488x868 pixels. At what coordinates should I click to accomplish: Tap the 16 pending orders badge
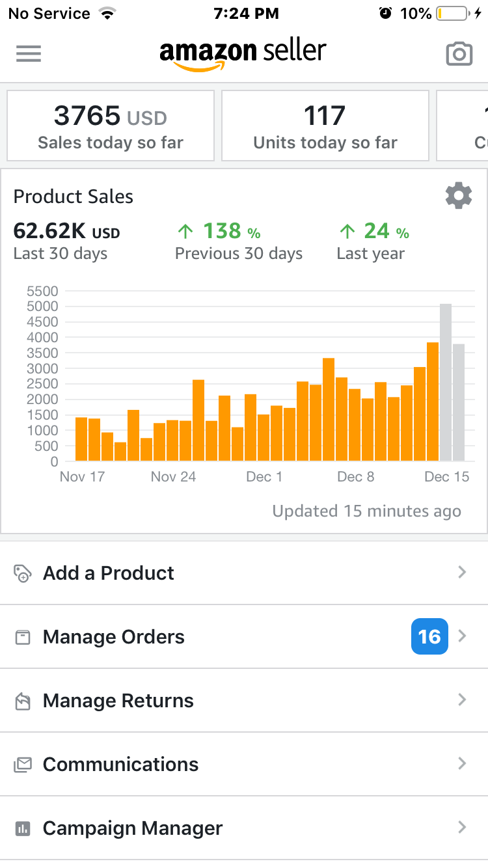[429, 636]
